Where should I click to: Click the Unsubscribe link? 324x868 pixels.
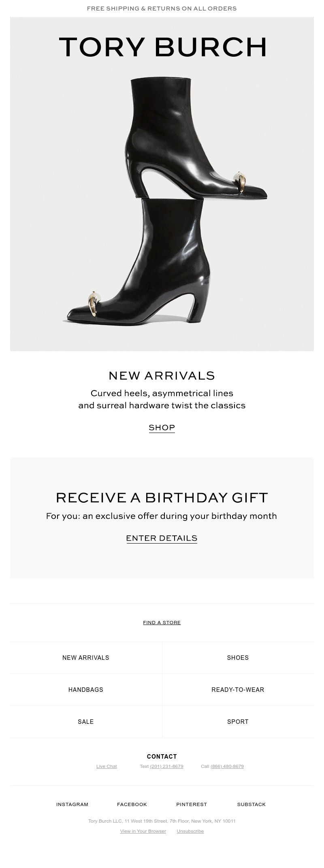pos(190,831)
